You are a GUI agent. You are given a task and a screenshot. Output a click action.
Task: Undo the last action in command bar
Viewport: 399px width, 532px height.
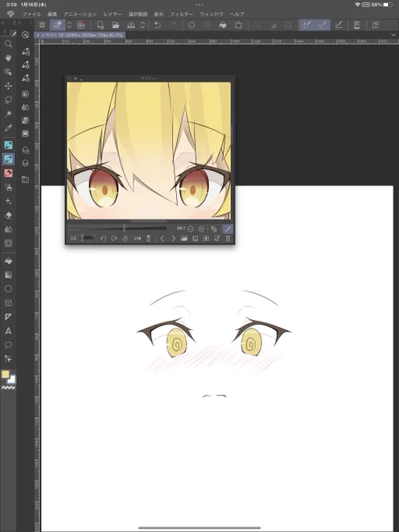157,25
